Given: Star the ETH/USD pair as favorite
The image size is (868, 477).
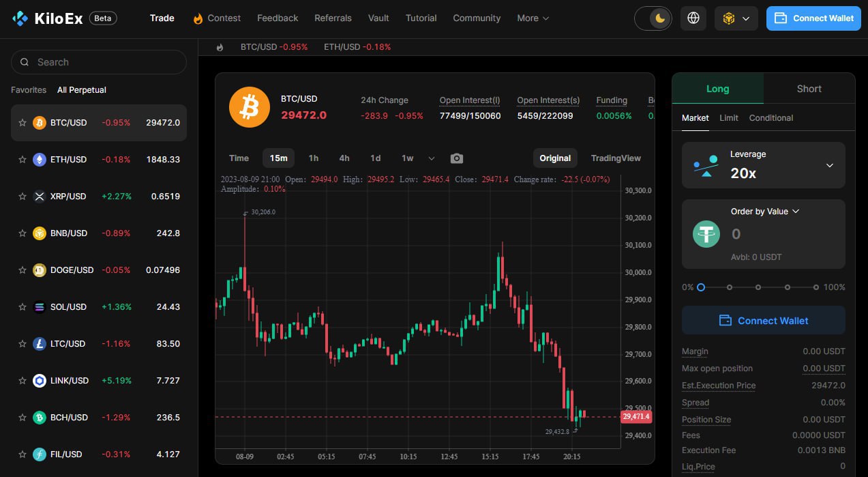Looking at the screenshot, I should tap(23, 160).
